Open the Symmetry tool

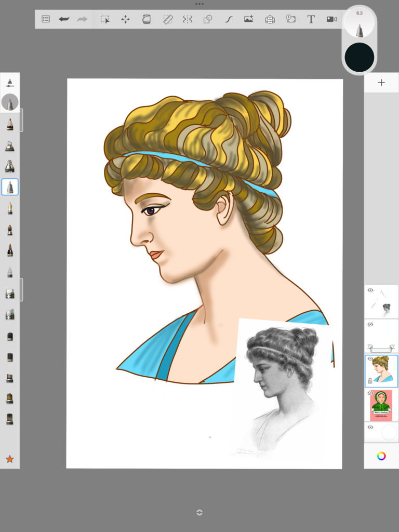[x=188, y=19]
